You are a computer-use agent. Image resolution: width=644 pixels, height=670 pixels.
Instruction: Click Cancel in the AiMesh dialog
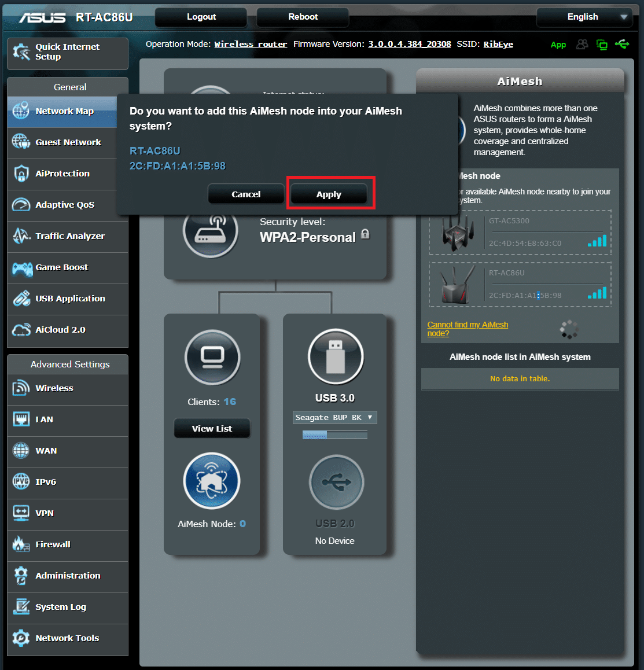point(246,194)
